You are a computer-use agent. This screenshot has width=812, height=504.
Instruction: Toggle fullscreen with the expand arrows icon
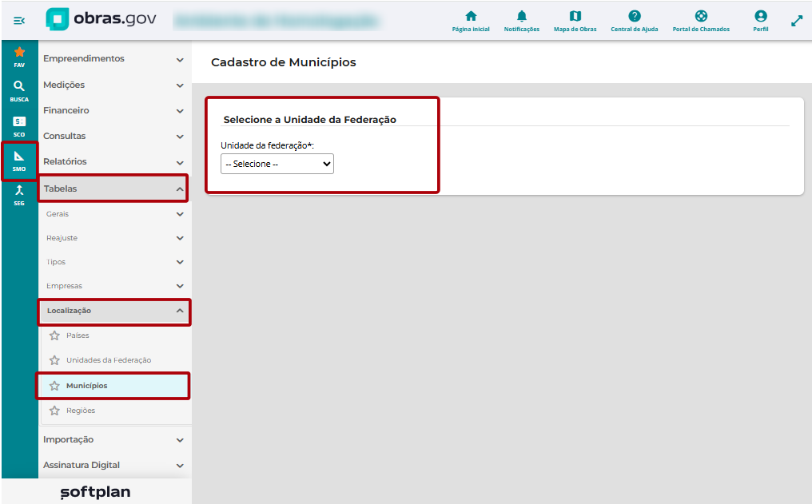click(x=797, y=22)
